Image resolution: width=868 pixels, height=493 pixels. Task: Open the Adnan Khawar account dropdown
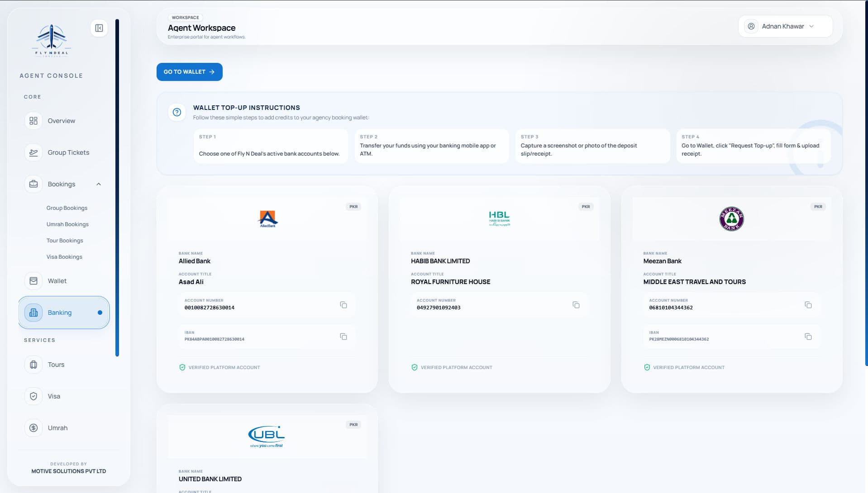pos(786,26)
